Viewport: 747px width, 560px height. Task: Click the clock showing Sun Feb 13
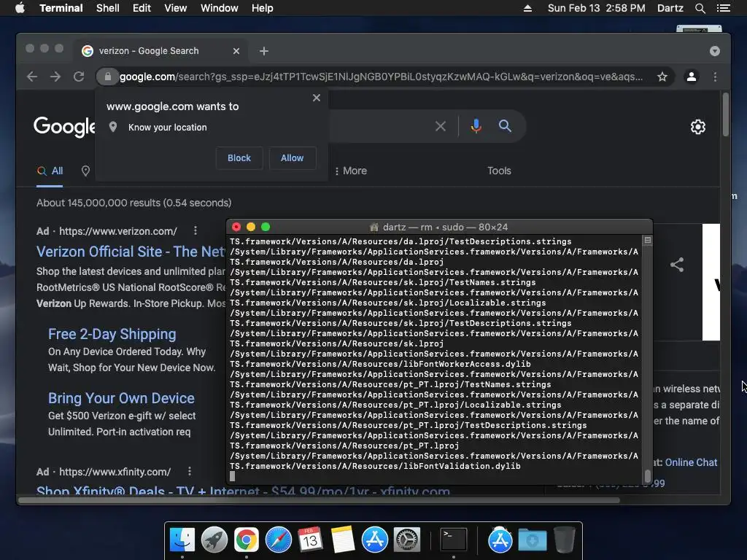click(597, 8)
